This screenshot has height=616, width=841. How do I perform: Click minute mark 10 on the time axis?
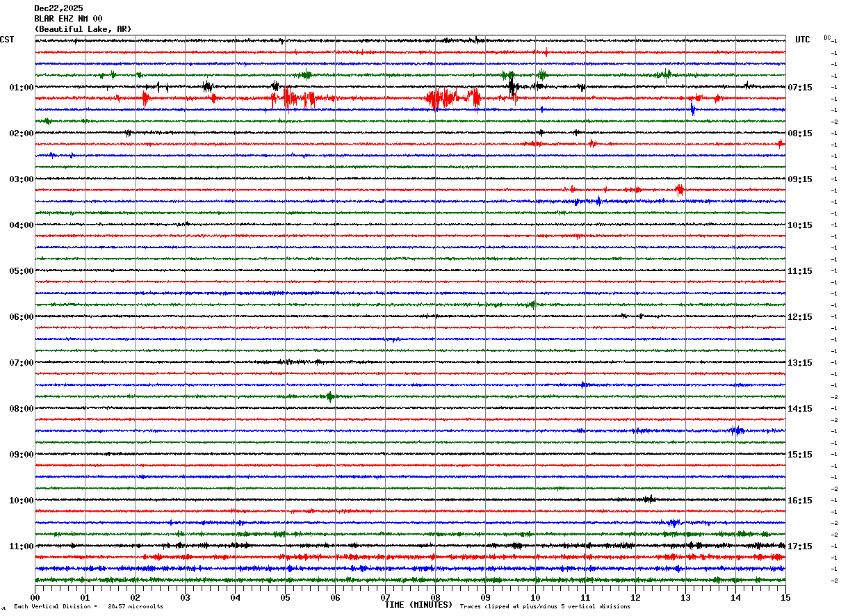point(535,597)
